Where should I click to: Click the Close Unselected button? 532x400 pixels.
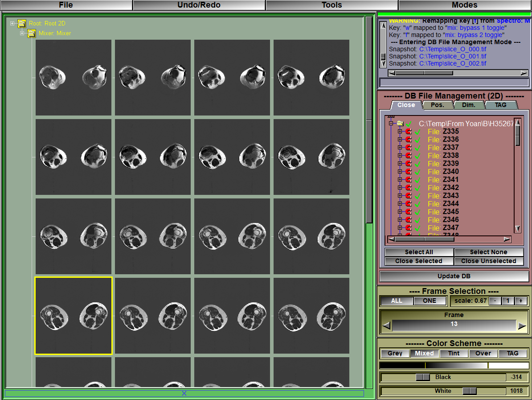pyautogui.click(x=489, y=261)
